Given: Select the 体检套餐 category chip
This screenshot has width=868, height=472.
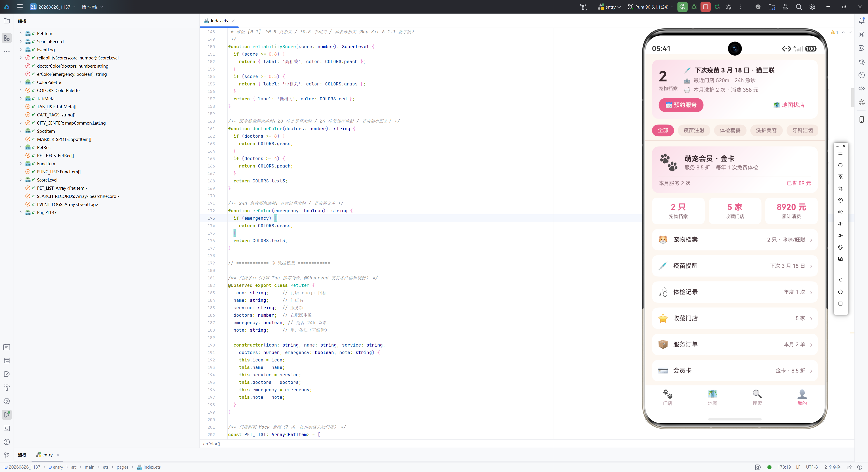Looking at the screenshot, I should point(730,130).
